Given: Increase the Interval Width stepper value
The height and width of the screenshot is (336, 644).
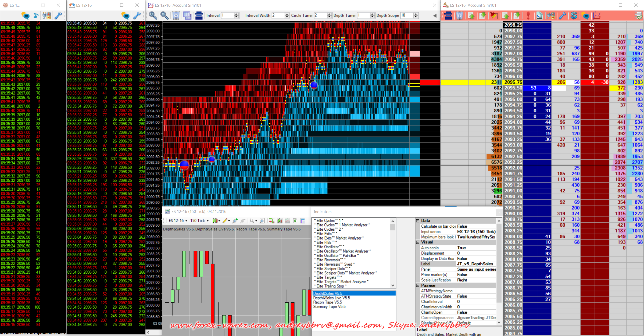Looking at the screenshot, I should tap(287, 14).
